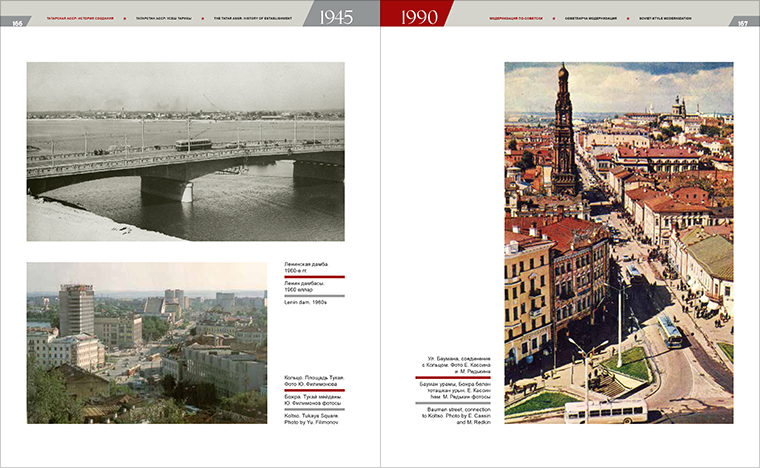Screen dimensions: 760x468
Task: Click Tatar caption 'Бауман урамы, Боҗра белән тоташкан урын'
Action: click(455, 390)
